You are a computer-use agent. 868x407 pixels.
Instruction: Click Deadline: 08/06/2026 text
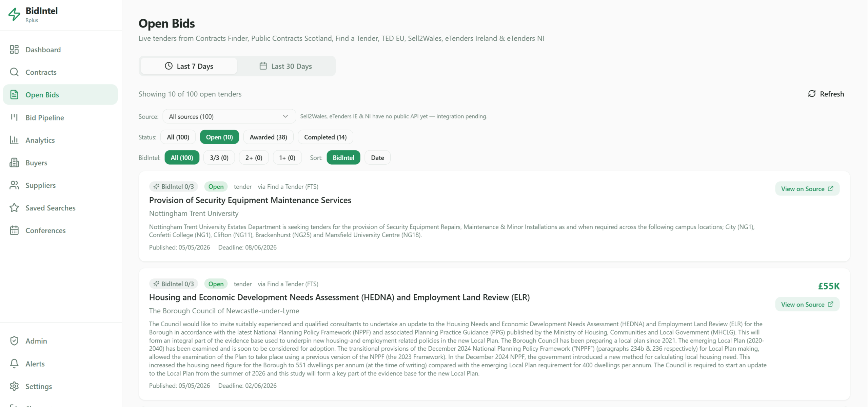[248, 247]
